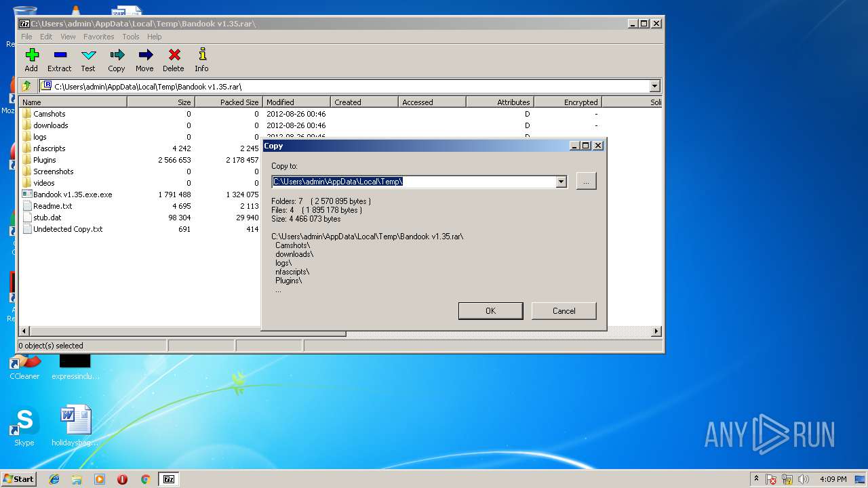Sort list by Packed Size column header
The height and width of the screenshot is (488, 868).
(x=229, y=102)
